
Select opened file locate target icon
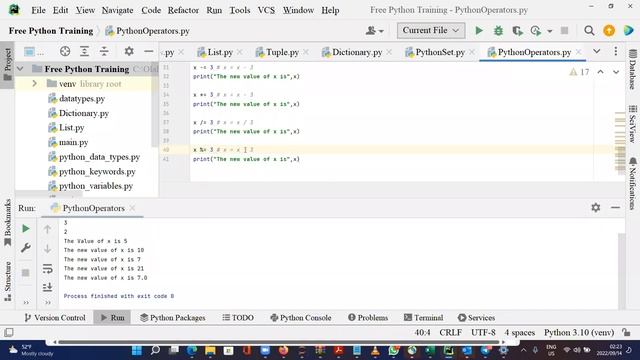65,51
